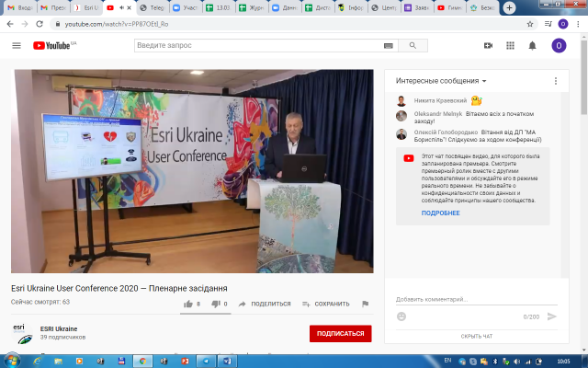
Task: Dislike the video with thumbs down
Action: pos(214,304)
